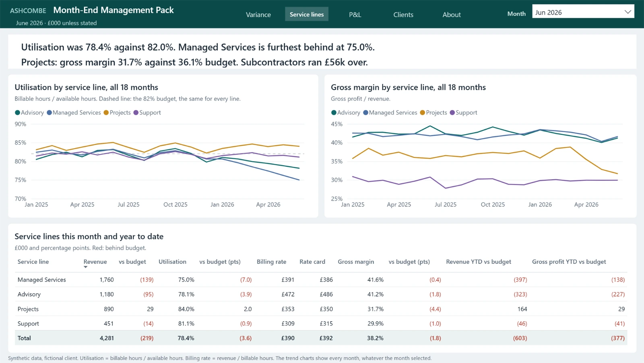Open the About tab

pyautogui.click(x=452, y=15)
